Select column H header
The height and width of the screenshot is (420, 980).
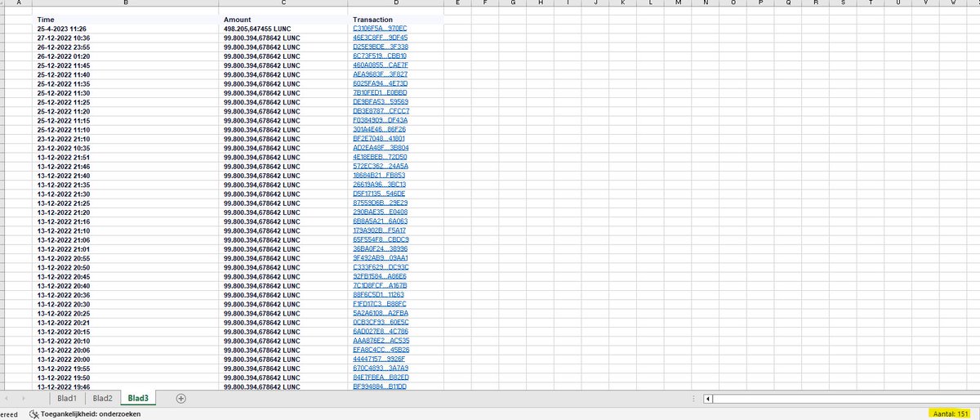540,4
